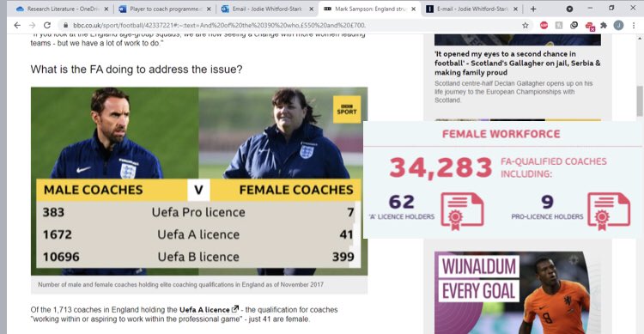Open the Chrome three-dot menu

634,26
